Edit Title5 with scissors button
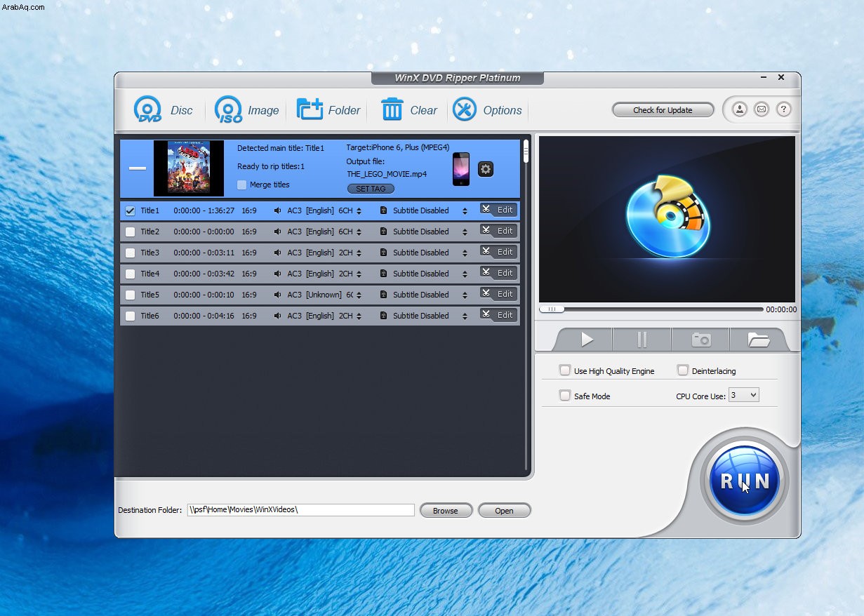Screen dimensions: 864x616 point(498,294)
